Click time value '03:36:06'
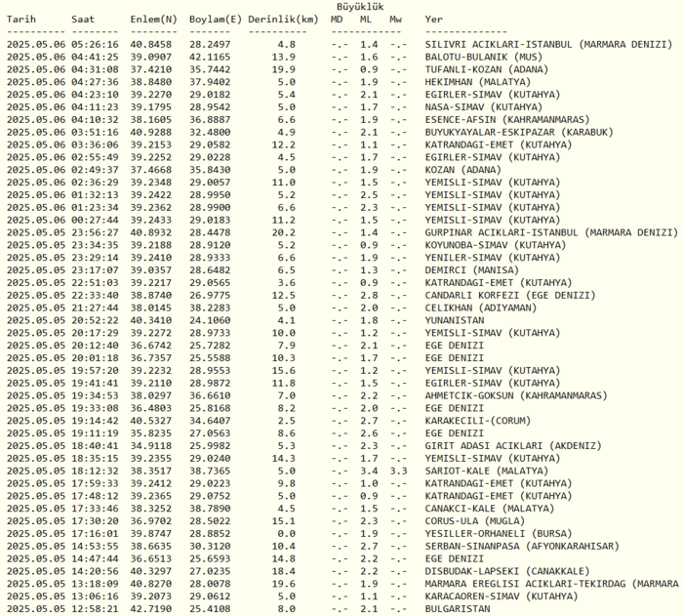This screenshot has height=616, width=683. [95, 144]
